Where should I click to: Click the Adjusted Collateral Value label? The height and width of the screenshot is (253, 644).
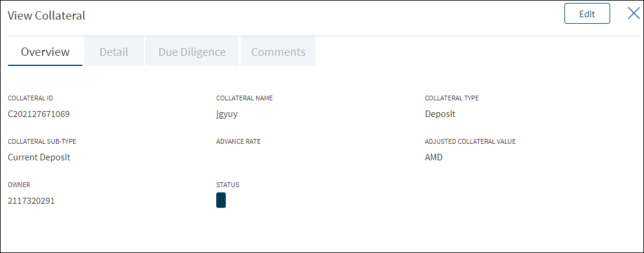tap(471, 142)
